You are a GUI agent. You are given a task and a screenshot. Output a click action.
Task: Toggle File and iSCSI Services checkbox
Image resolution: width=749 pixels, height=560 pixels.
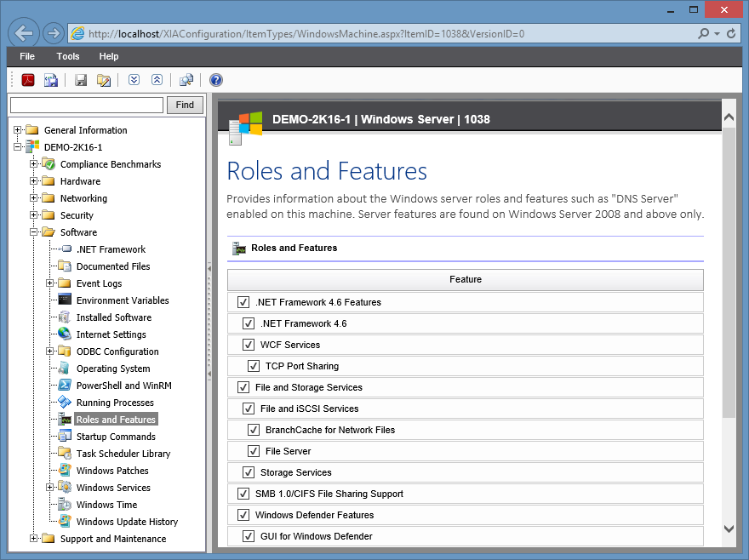click(x=249, y=409)
